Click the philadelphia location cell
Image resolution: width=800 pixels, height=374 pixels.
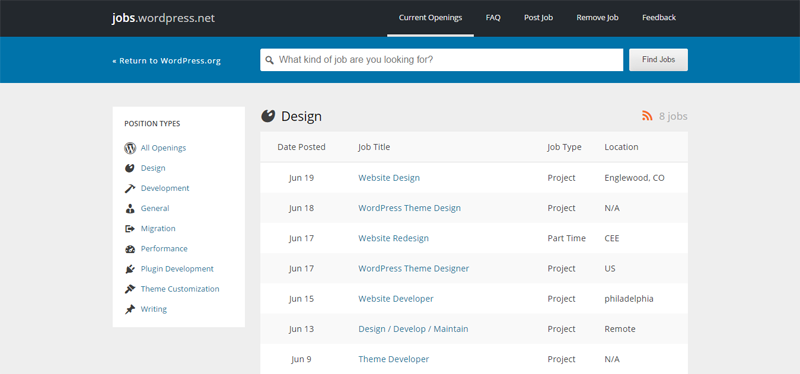[x=629, y=298]
